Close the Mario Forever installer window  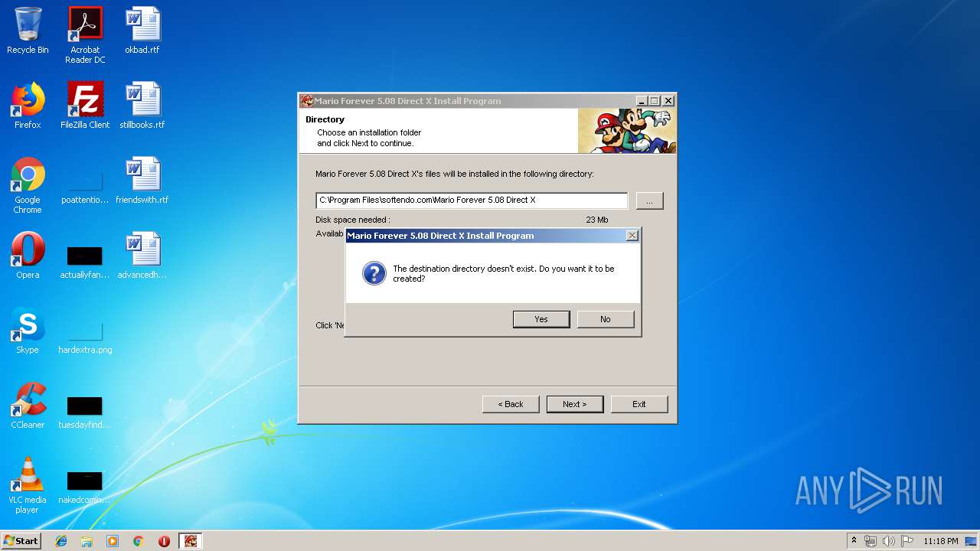[x=668, y=101]
